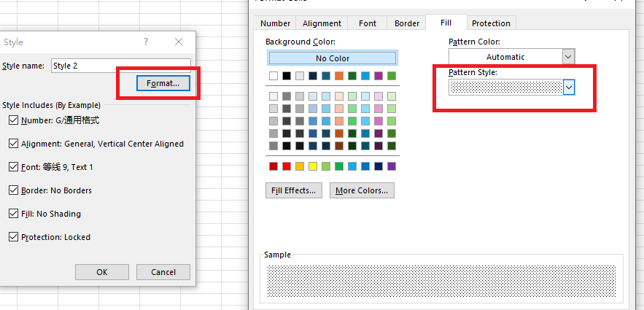The height and width of the screenshot is (310, 644).
Task: Confirm the Style dialog with OK
Action: (x=102, y=272)
